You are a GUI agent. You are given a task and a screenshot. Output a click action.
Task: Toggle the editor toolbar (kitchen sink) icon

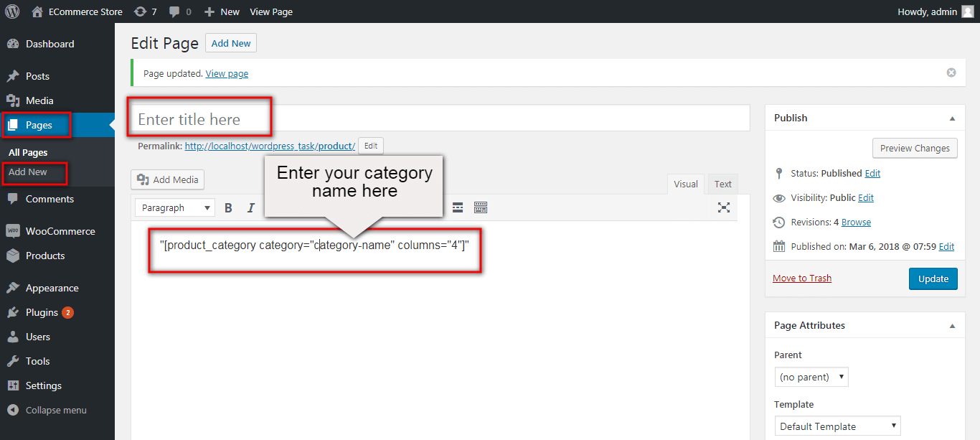coord(481,208)
